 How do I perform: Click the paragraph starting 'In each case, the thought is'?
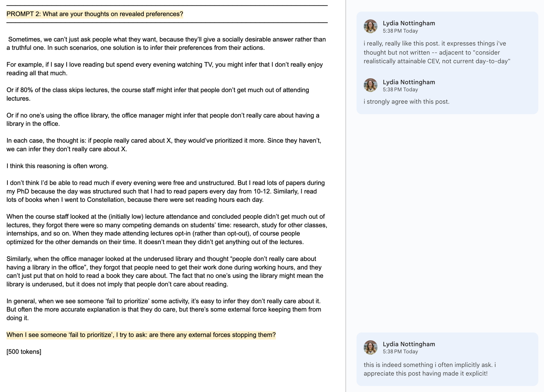pyautogui.click(x=164, y=145)
